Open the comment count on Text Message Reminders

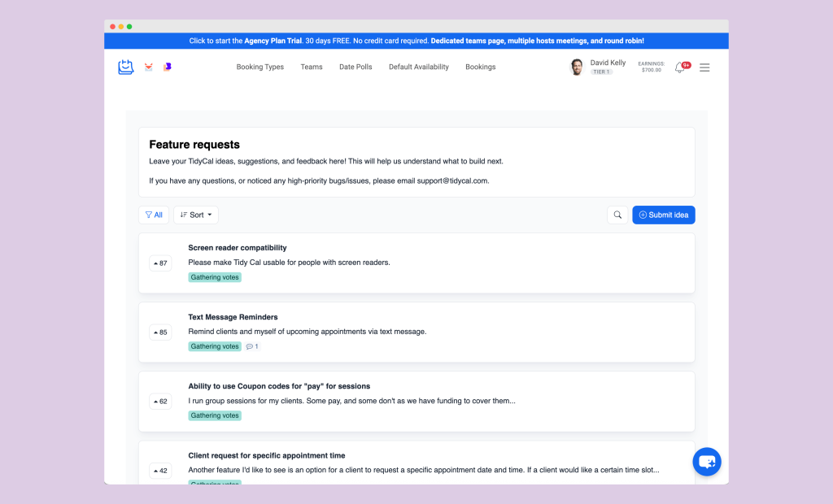(x=252, y=345)
